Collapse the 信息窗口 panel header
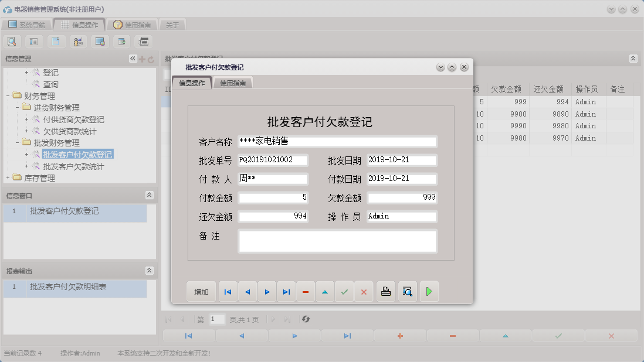Image resolution: width=644 pixels, height=362 pixels. coord(150,195)
